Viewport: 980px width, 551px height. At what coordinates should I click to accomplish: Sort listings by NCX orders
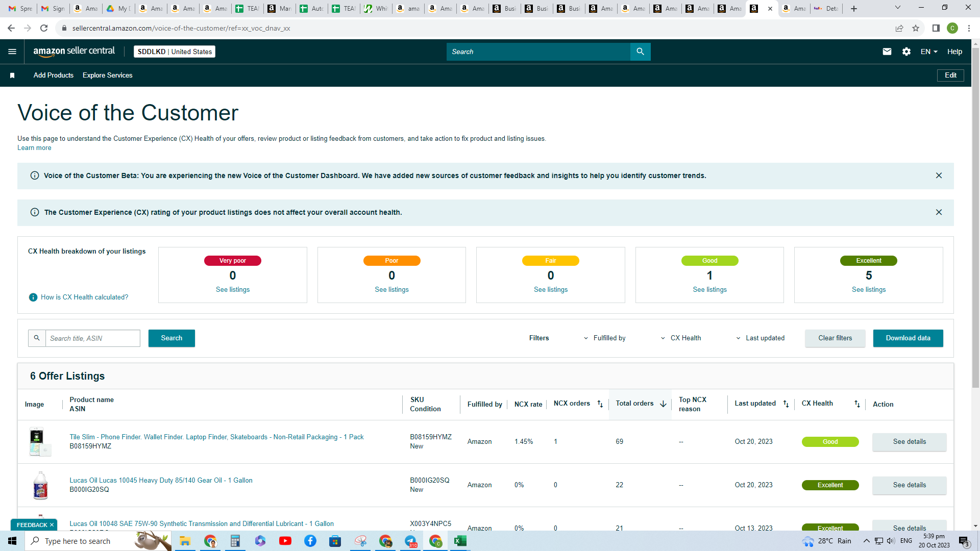click(x=600, y=404)
